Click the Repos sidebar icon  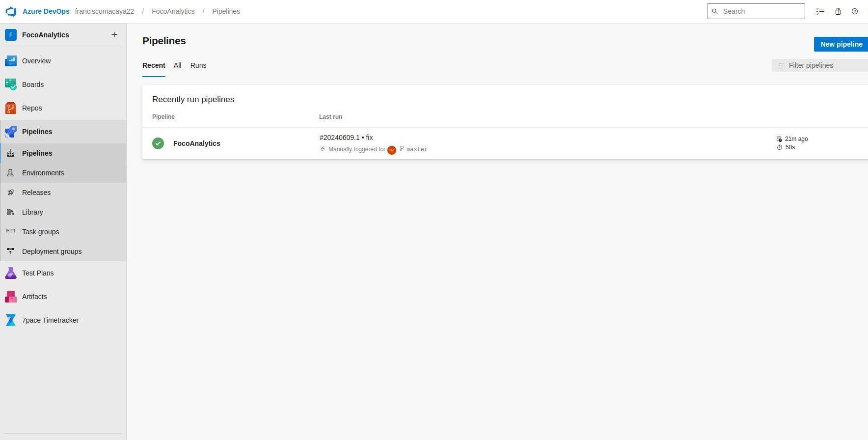point(11,108)
